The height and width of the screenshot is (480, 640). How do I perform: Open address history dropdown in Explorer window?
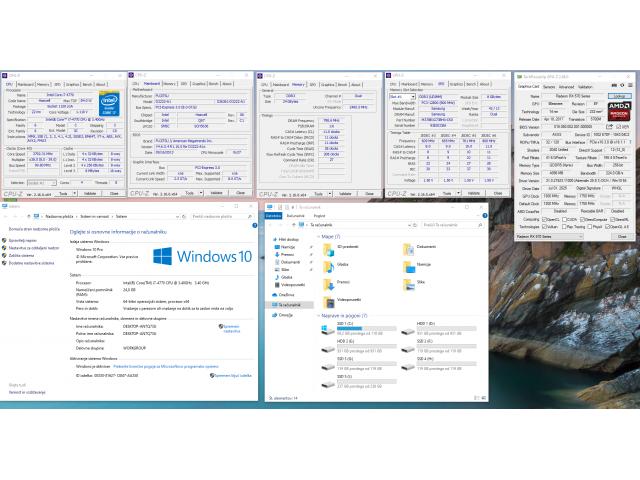click(x=409, y=225)
